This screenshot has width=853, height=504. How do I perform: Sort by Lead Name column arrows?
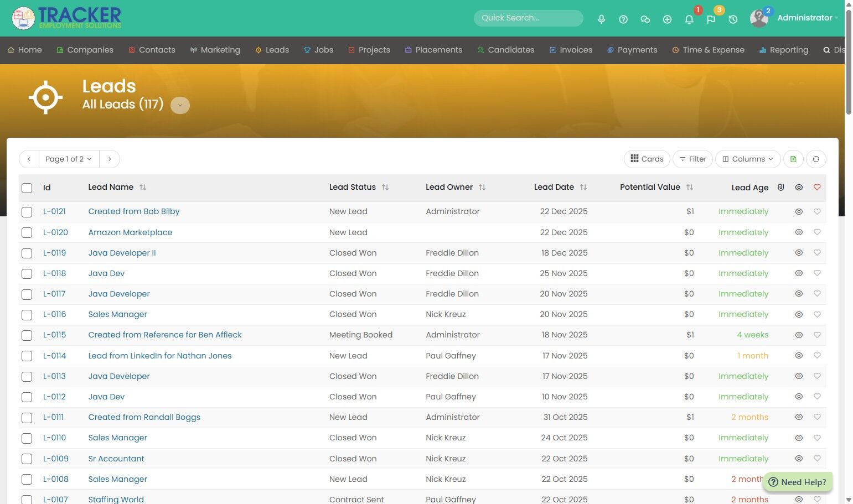143,188
